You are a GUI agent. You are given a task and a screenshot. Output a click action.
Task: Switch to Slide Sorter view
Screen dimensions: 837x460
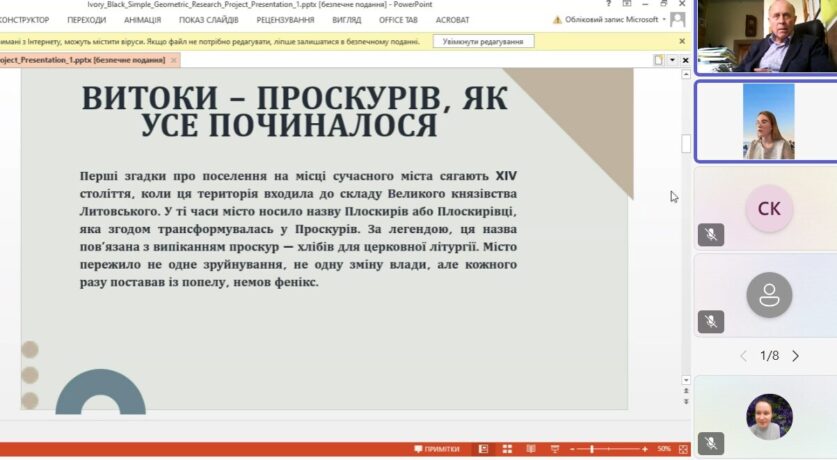[x=507, y=449]
